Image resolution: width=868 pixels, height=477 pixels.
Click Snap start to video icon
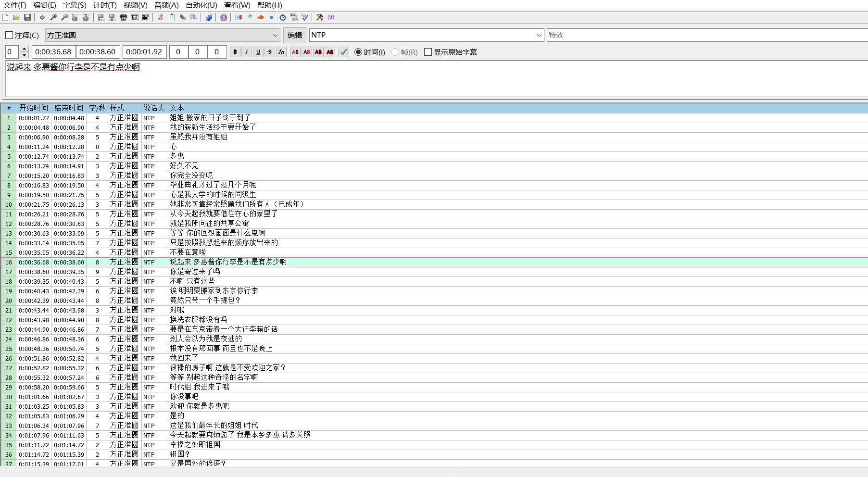[x=101, y=17]
